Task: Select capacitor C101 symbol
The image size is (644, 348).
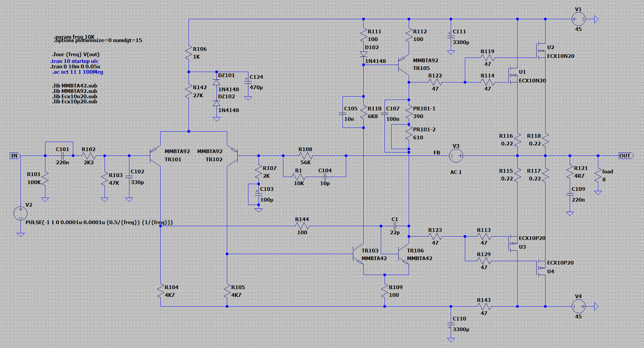Action: tap(63, 156)
